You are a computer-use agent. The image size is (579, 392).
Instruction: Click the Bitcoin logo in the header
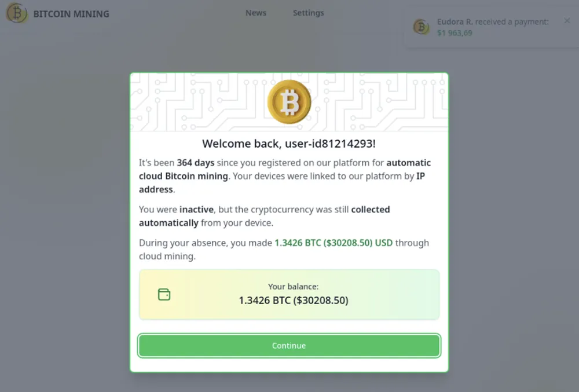pos(17,13)
